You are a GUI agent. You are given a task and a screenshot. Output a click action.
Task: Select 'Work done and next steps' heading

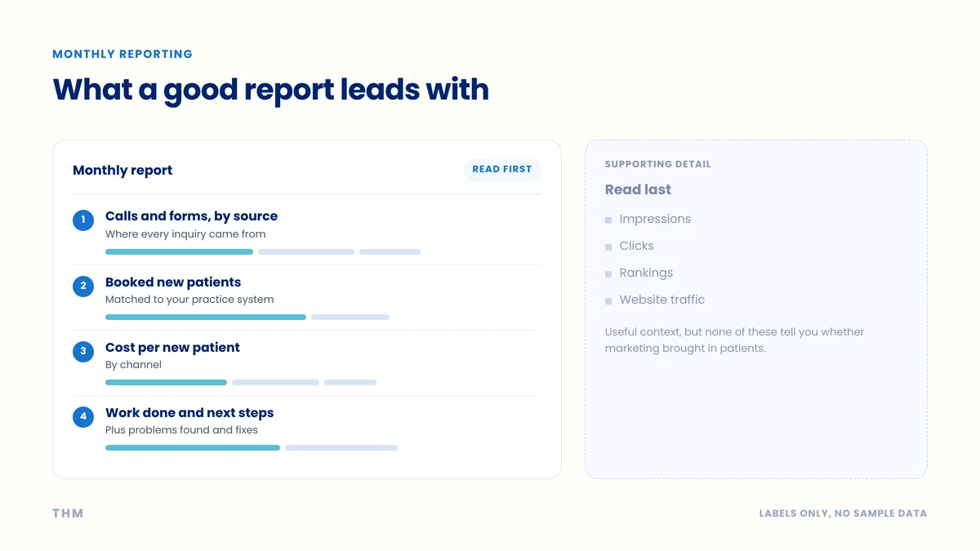189,413
